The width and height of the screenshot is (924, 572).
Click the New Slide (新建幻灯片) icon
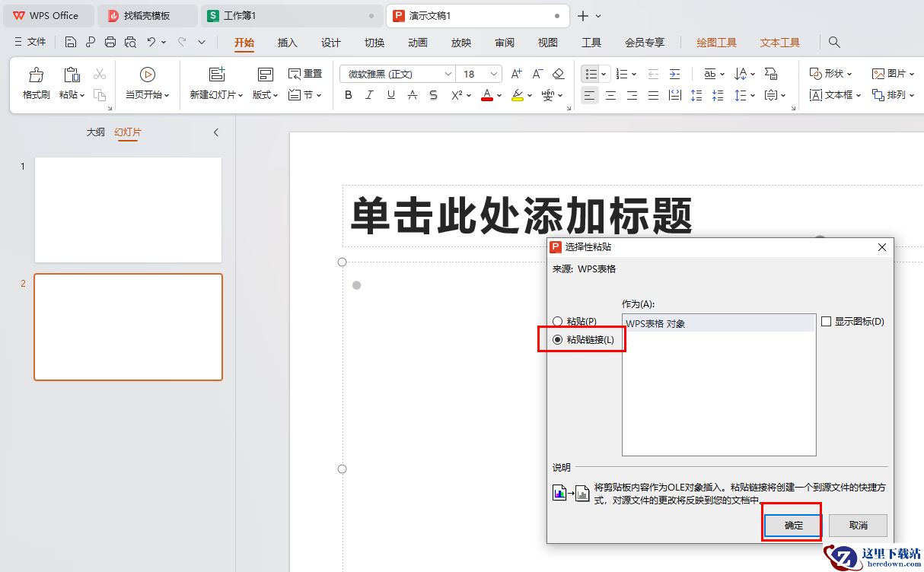coord(218,75)
